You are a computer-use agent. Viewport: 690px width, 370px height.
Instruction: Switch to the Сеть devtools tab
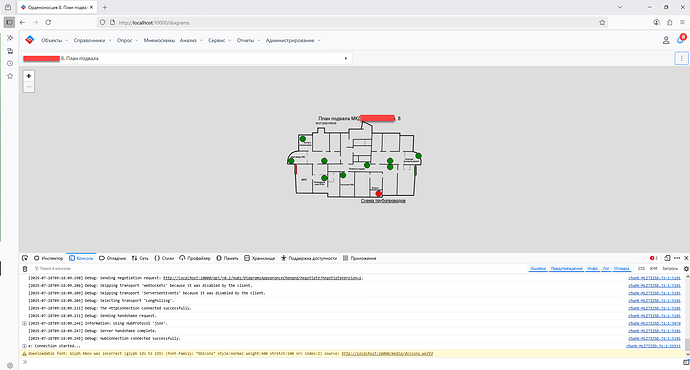click(140, 258)
